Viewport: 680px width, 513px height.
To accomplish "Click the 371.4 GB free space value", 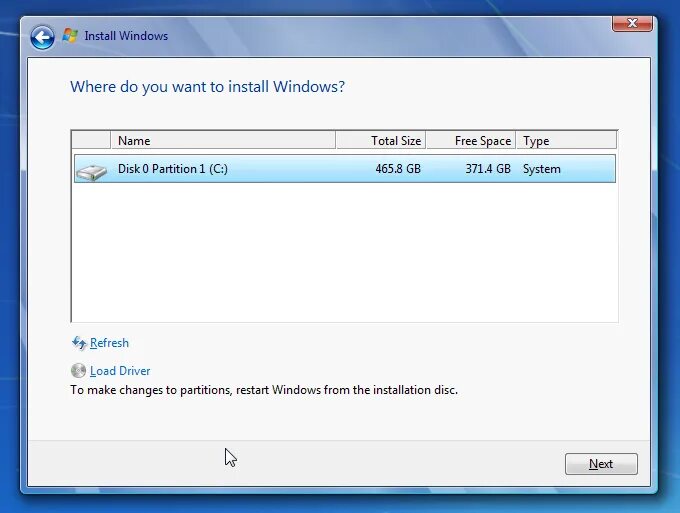I will pyautogui.click(x=488, y=169).
